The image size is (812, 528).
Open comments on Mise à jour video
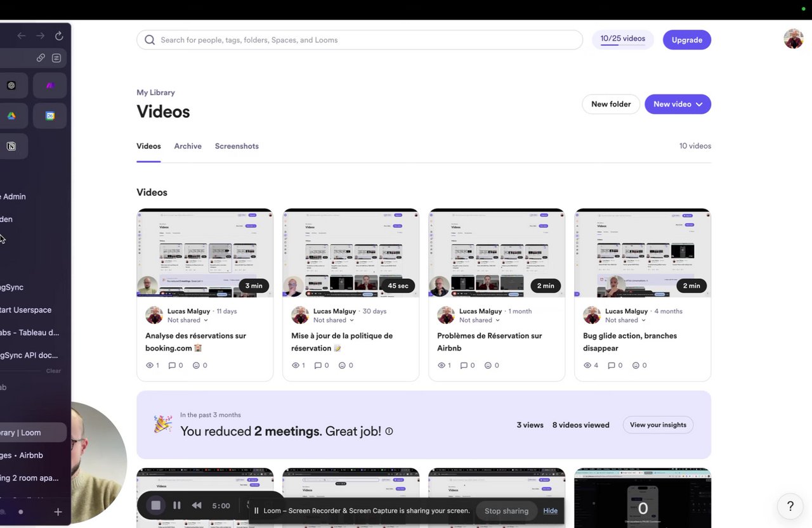(322, 365)
